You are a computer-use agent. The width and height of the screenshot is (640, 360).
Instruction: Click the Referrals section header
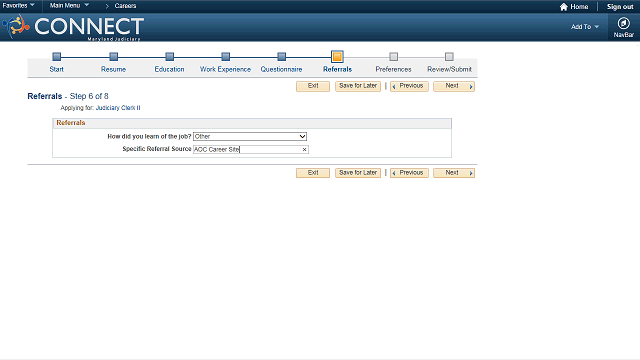[x=252, y=123]
